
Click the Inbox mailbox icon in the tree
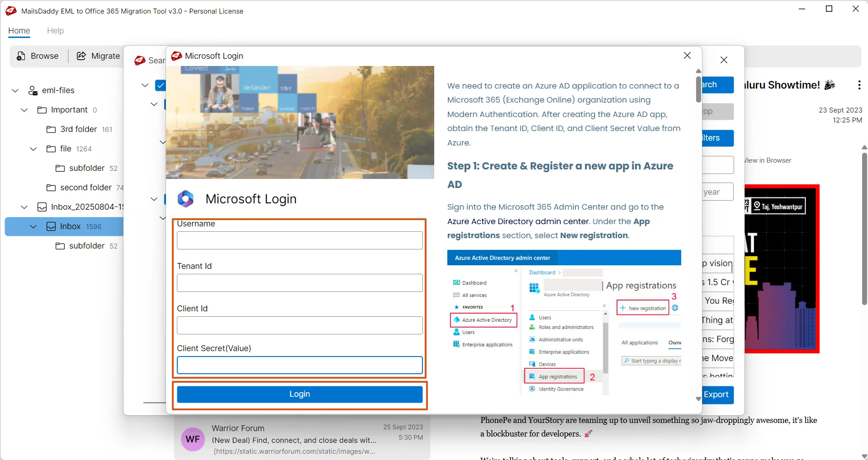tap(51, 226)
